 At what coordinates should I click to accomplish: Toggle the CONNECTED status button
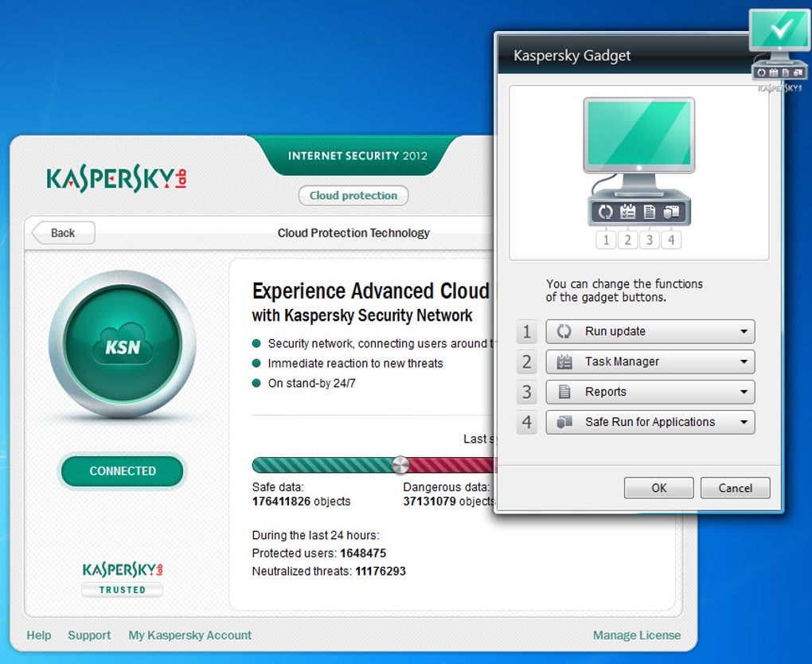coord(123,471)
